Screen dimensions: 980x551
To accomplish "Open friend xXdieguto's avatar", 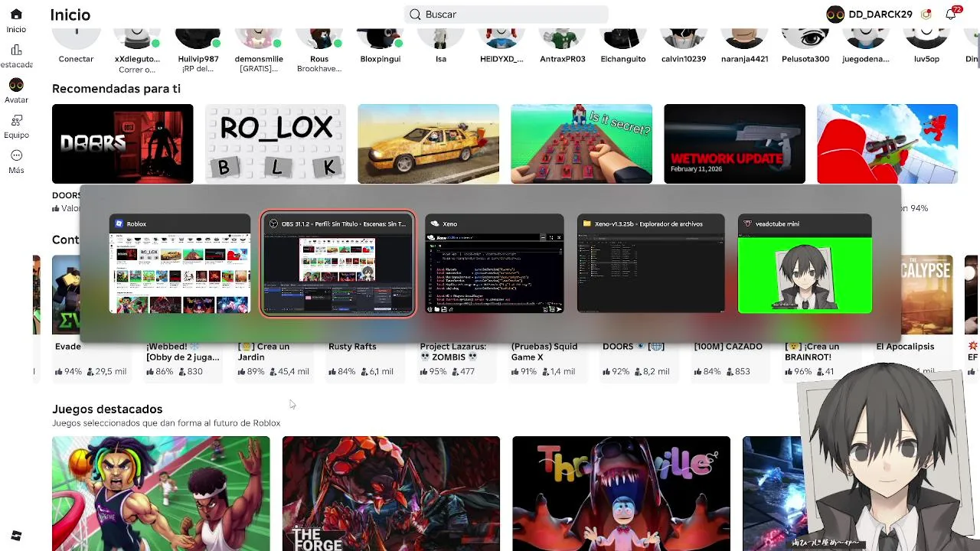I will (x=137, y=38).
